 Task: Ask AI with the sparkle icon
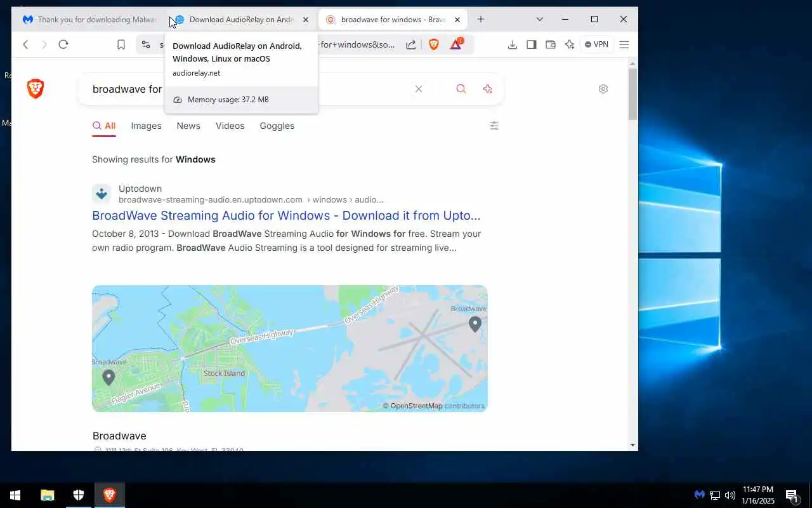click(487, 89)
